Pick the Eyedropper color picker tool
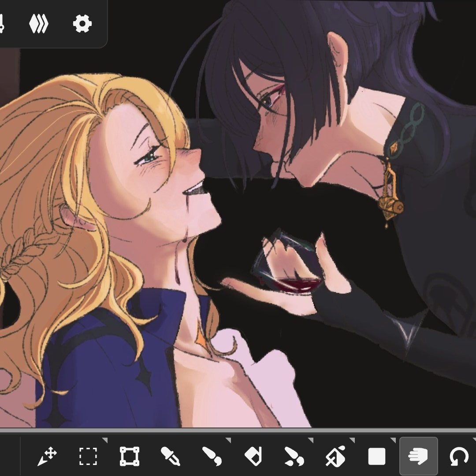 click(170, 456)
